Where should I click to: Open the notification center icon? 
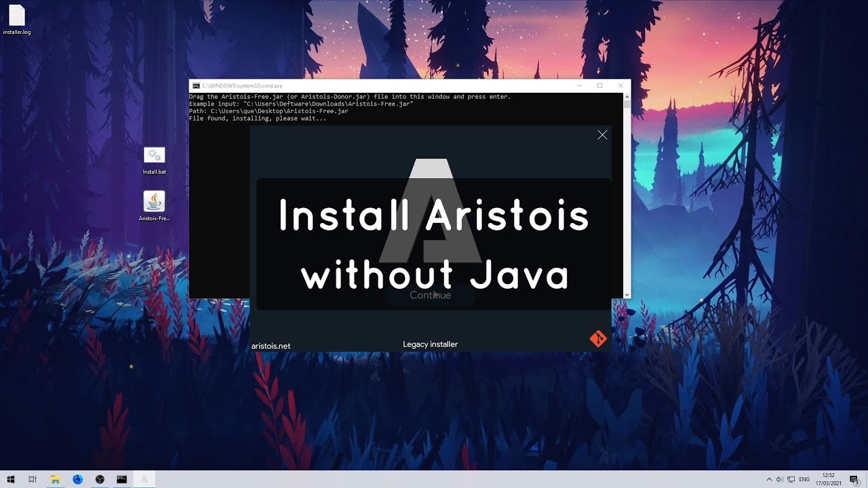click(854, 479)
